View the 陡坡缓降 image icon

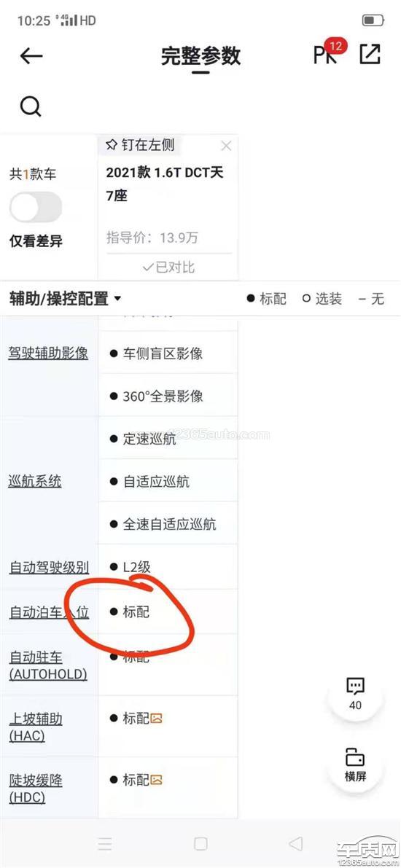pos(157,780)
